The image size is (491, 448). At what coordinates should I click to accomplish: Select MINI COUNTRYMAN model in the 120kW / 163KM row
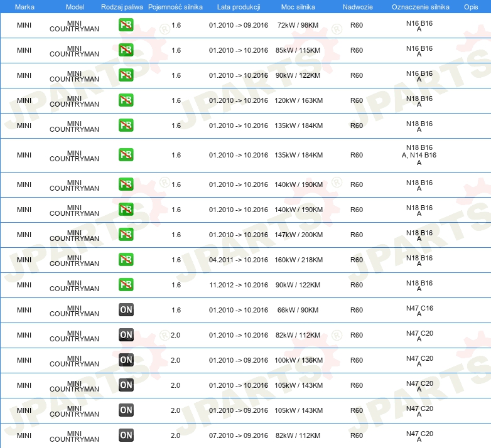[x=74, y=101]
